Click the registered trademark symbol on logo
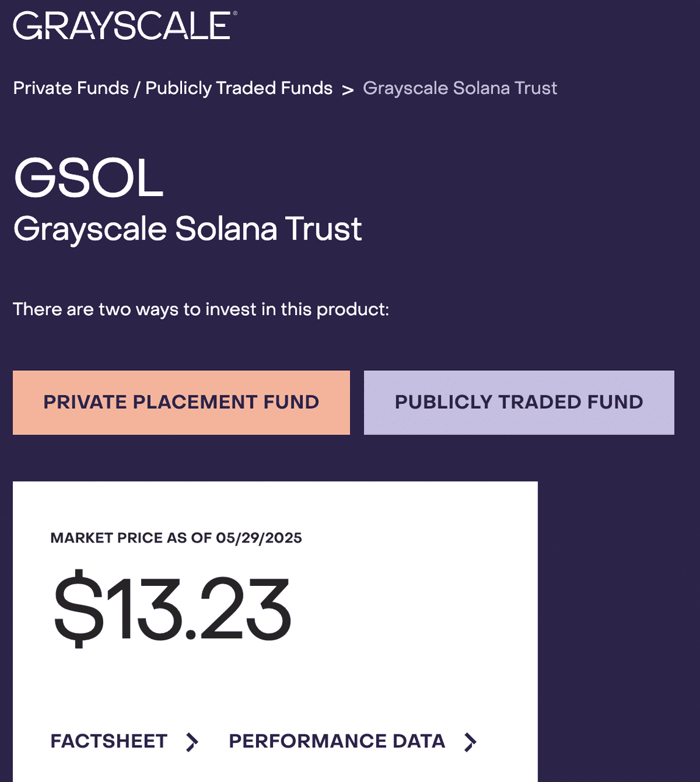The width and height of the screenshot is (700, 782). (235, 13)
